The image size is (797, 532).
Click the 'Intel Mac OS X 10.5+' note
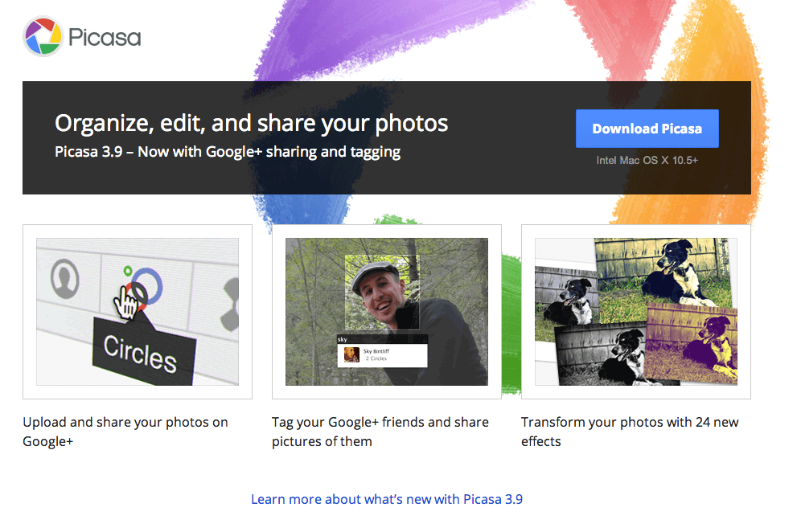[x=647, y=160]
